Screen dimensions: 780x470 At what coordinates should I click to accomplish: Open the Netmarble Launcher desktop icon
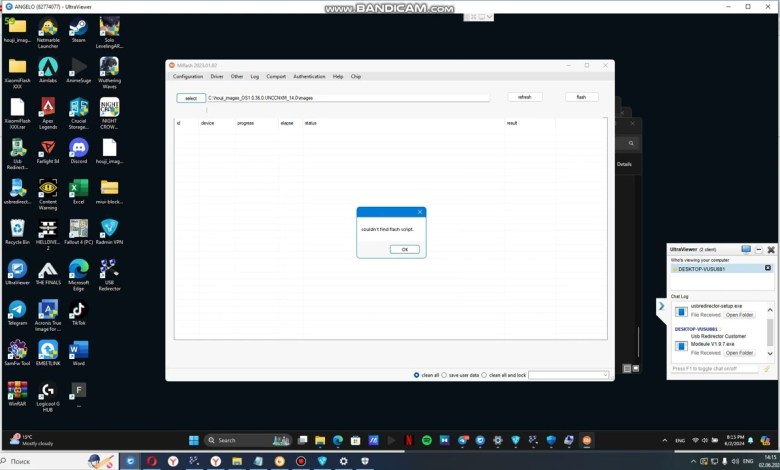(48, 33)
